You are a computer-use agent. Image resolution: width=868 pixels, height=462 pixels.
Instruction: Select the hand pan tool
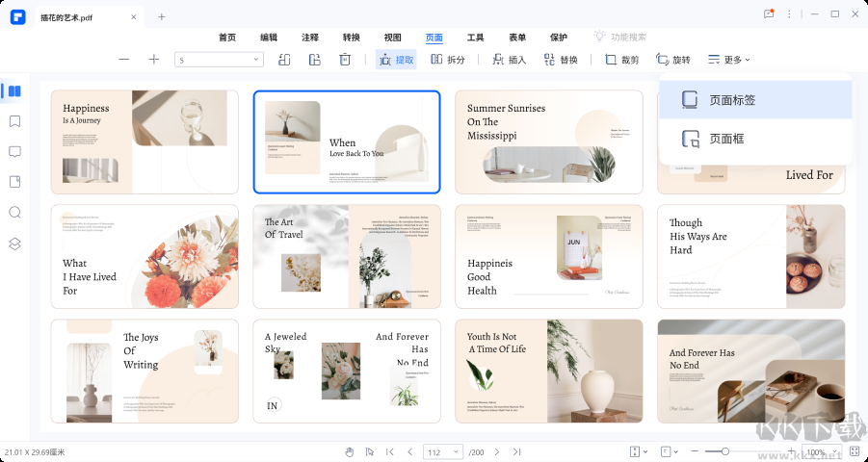pos(350,452)
